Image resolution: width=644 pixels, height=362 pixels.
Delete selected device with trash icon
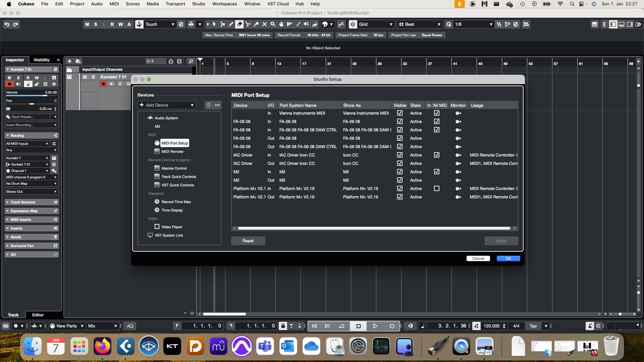pyautogui.click(x=209, y=105)
